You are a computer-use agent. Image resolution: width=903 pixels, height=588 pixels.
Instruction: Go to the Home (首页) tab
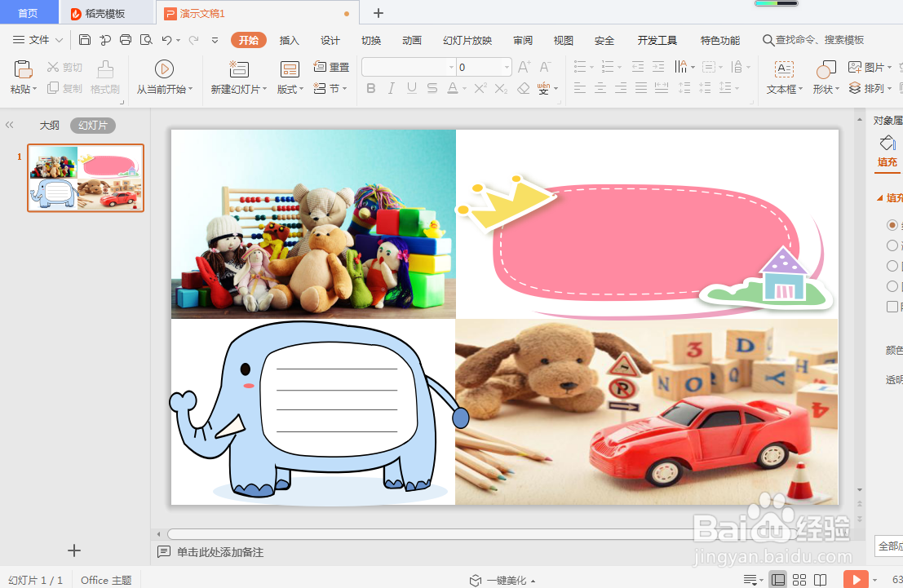(29, 13)
